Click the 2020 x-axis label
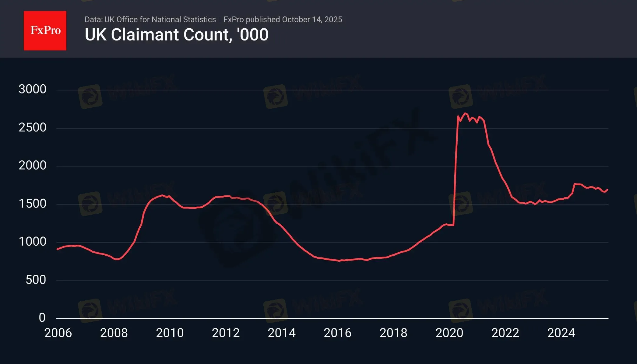 [449, 333]
